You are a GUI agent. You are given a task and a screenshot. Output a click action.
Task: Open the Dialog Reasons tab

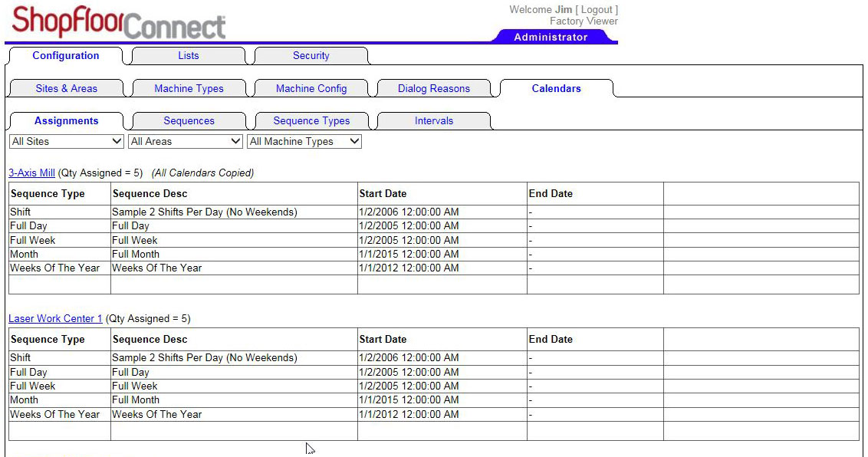click(x=433, y=89)
